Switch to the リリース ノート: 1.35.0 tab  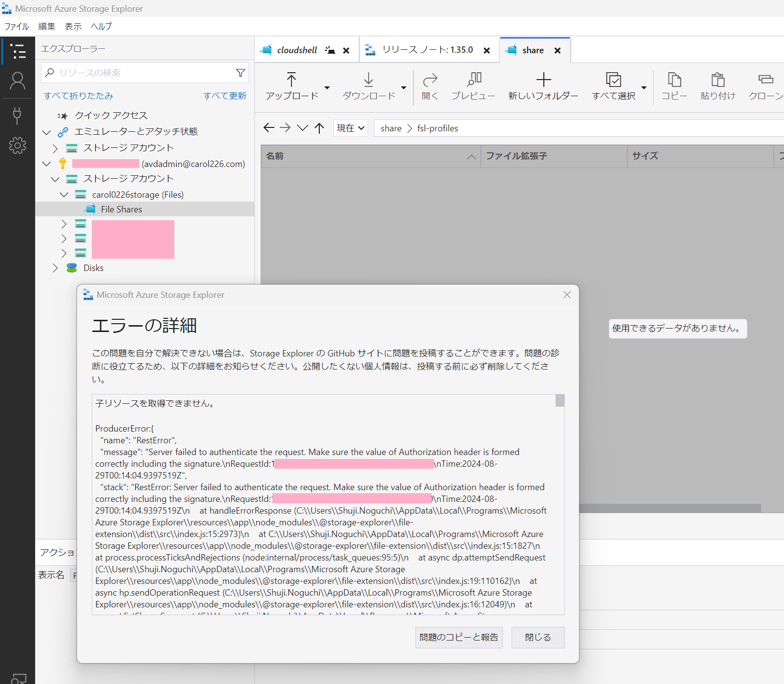tap(427, 50)
